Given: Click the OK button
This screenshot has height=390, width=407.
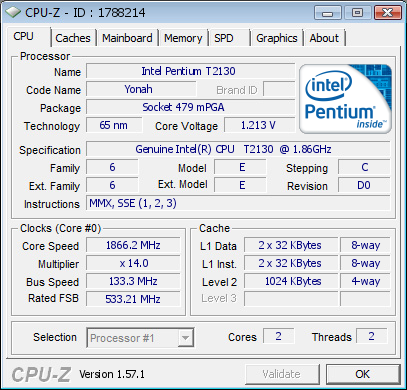Looking at the screenshot, I should (363, 374).
